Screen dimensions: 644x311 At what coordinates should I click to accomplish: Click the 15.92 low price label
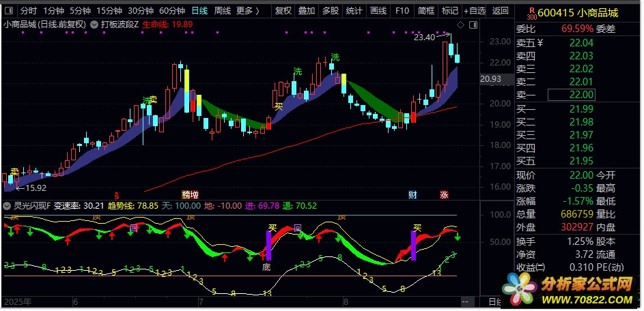[36, 188]
